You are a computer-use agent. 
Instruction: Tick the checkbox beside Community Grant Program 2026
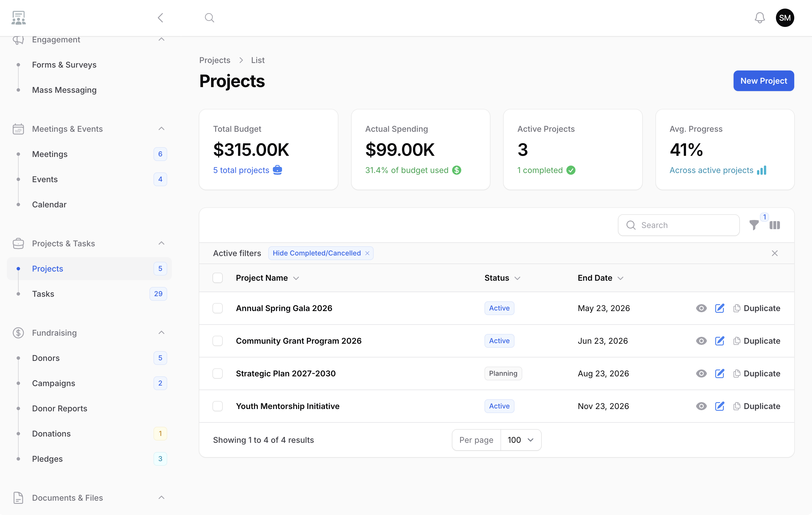click(218, 341)
